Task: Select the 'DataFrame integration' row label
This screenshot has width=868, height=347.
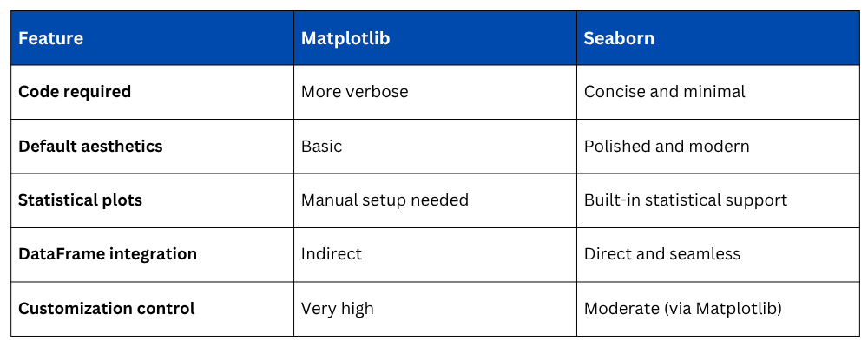Action: point(108,254)
